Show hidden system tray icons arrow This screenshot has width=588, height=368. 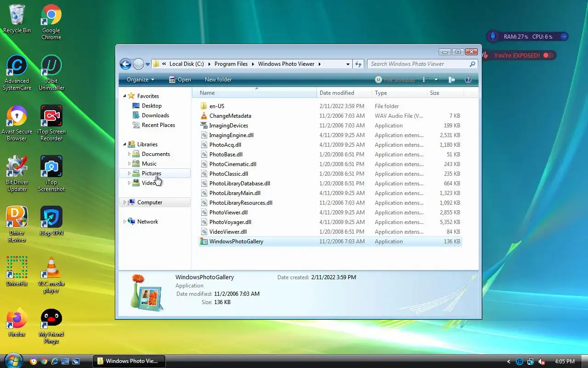509,362
